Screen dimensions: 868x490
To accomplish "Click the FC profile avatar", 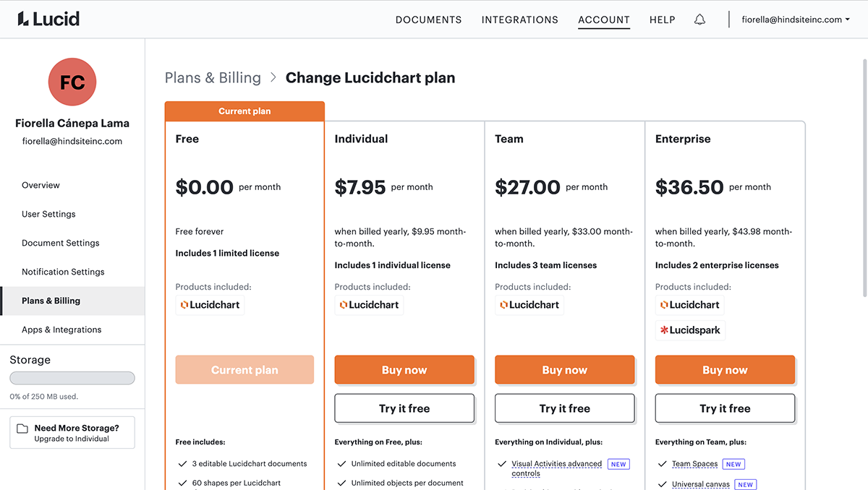I will pos(72,82).
